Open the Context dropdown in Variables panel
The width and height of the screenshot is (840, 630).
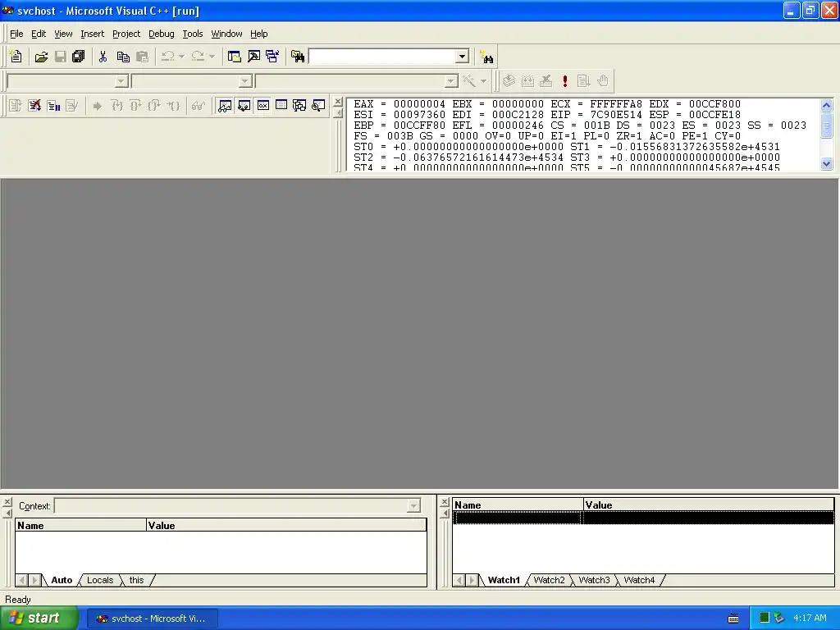click(413, 505)
